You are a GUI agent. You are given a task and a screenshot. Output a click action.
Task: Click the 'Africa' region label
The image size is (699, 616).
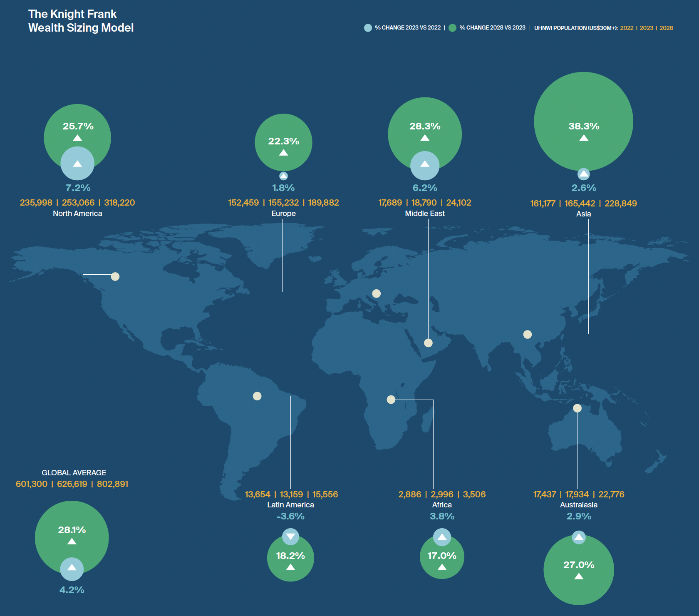[x=442, y=505]
